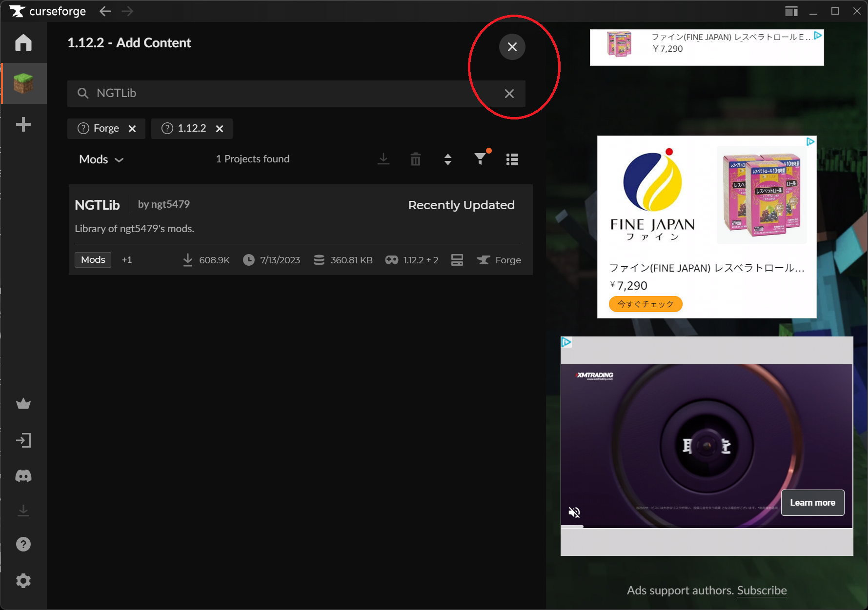868x610 pixels.
Task: Open author ngt5479's profile
Action: [x=164, y=204]
